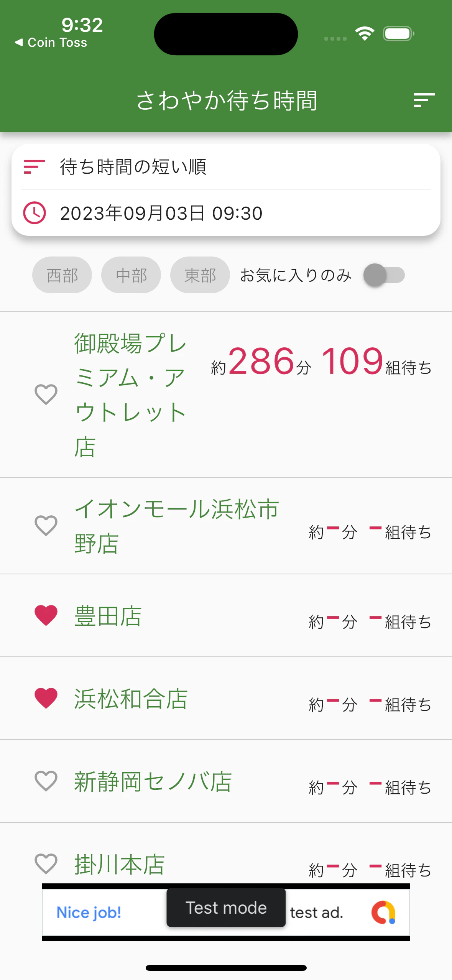Tap the red sort icon beside 待ち時間の短い順

(35, 167)
